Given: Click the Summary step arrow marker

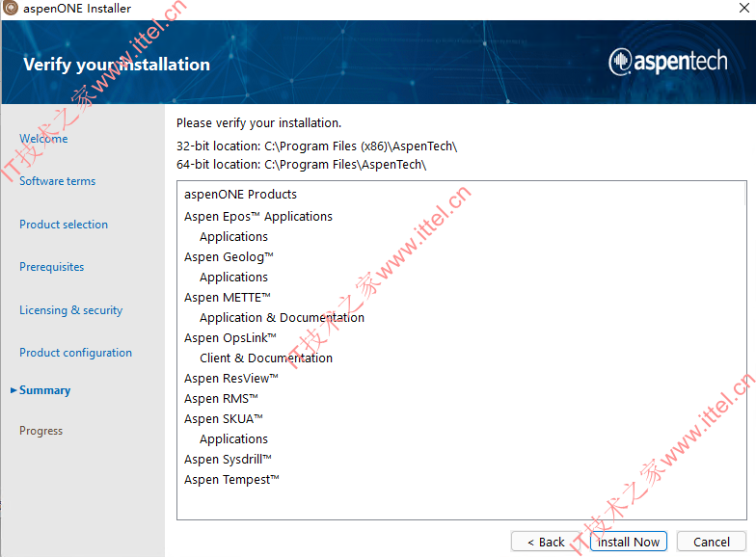Looking at the screenshot, I should coord(13,390).
